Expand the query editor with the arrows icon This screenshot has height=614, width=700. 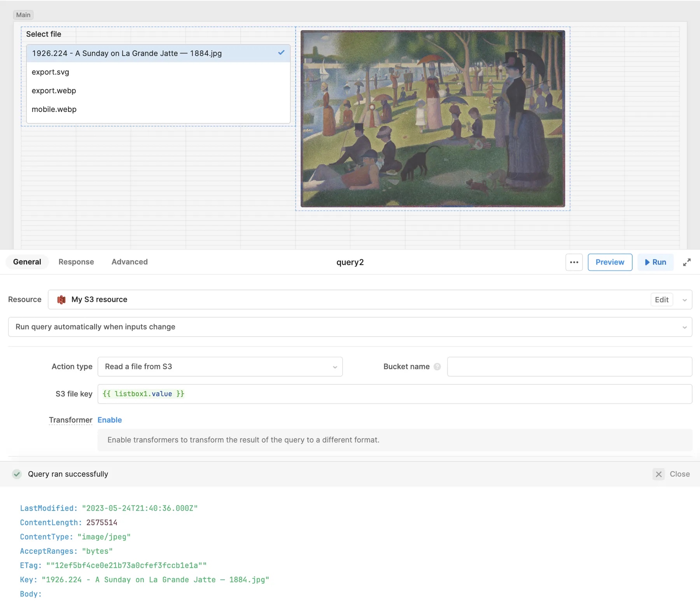pos(687,262)
